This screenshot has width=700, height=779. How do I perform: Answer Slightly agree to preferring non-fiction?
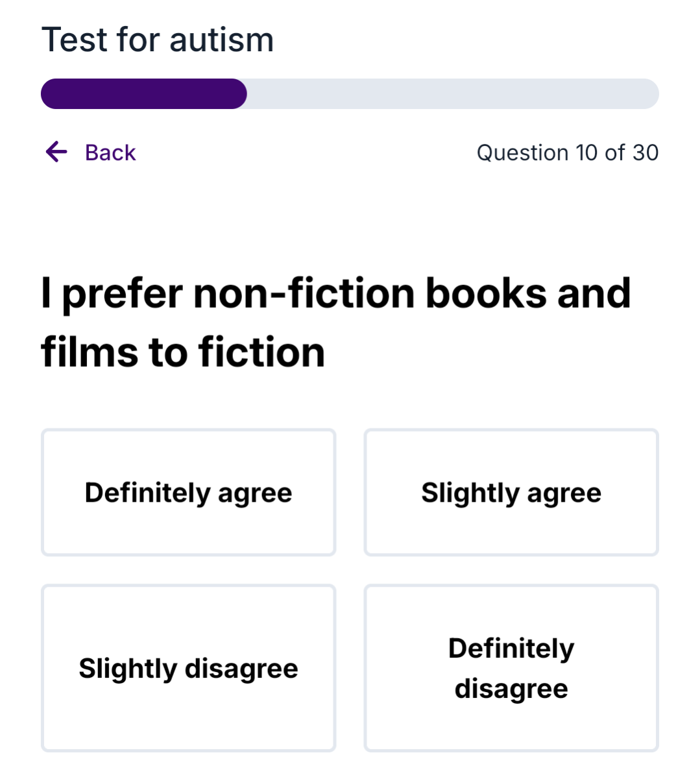[511, 492]
